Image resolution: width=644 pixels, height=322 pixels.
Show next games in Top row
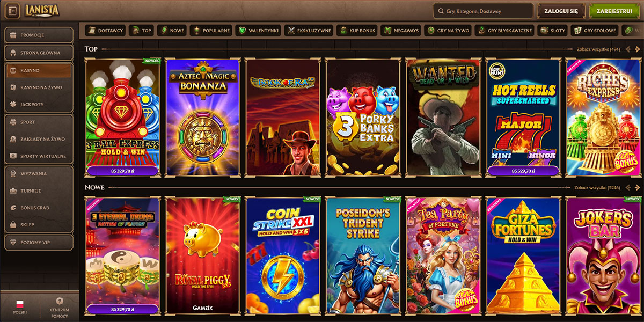(638, 49)
